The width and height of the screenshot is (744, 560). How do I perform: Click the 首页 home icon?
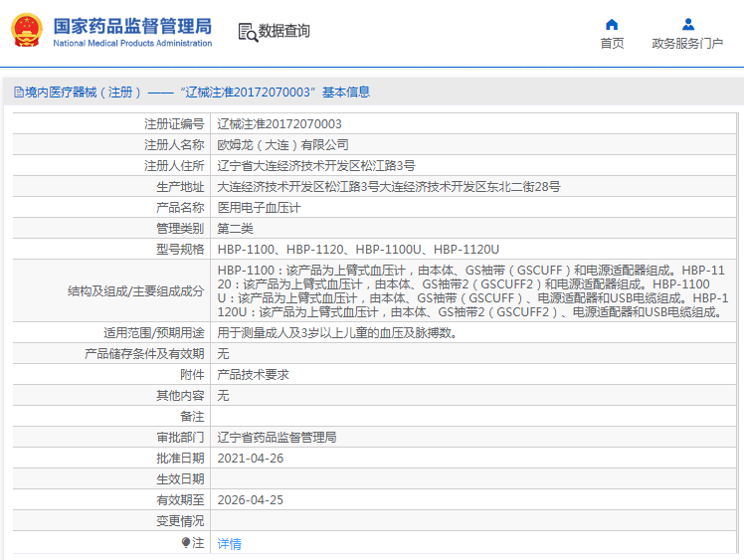(x=612, y=24)
